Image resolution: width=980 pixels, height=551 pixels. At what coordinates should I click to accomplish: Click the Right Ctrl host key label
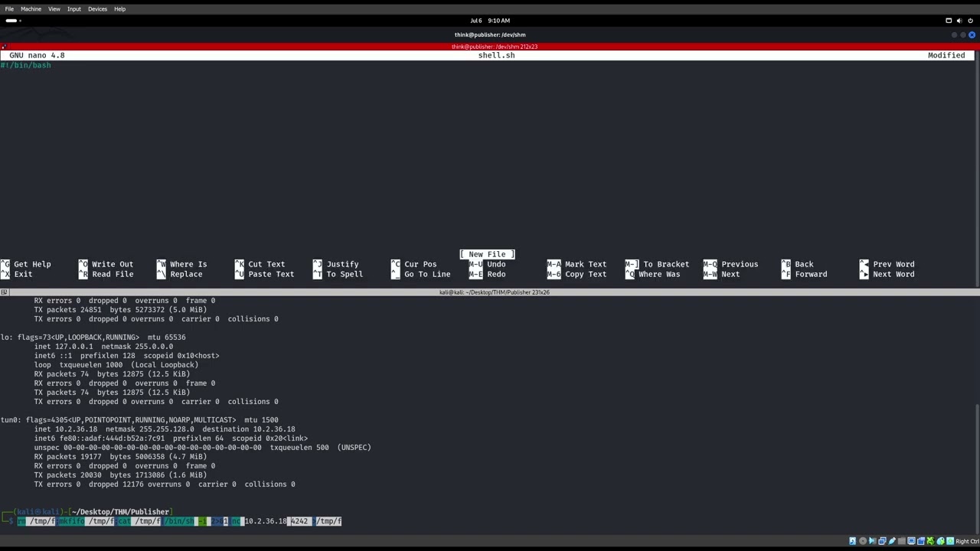(x=967, y=541)
